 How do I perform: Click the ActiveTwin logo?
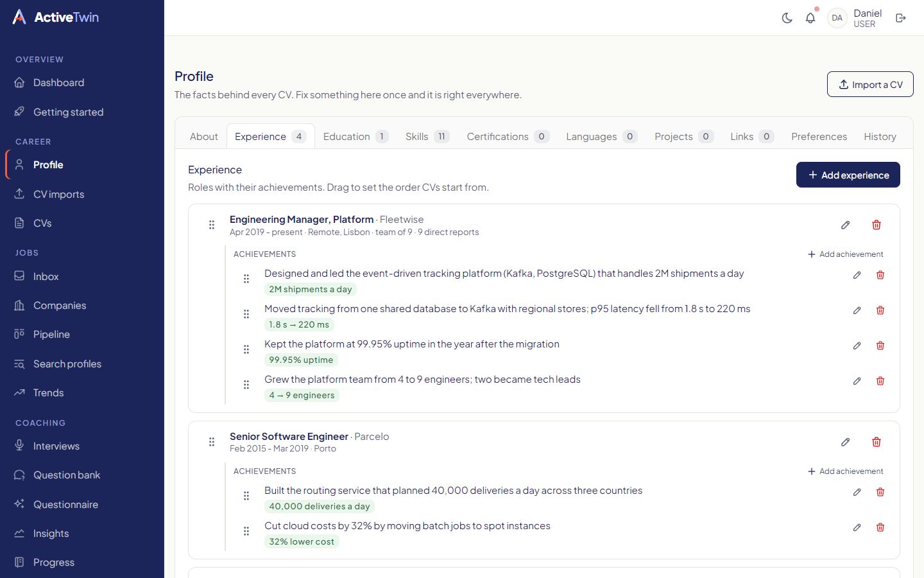(56, 17)
